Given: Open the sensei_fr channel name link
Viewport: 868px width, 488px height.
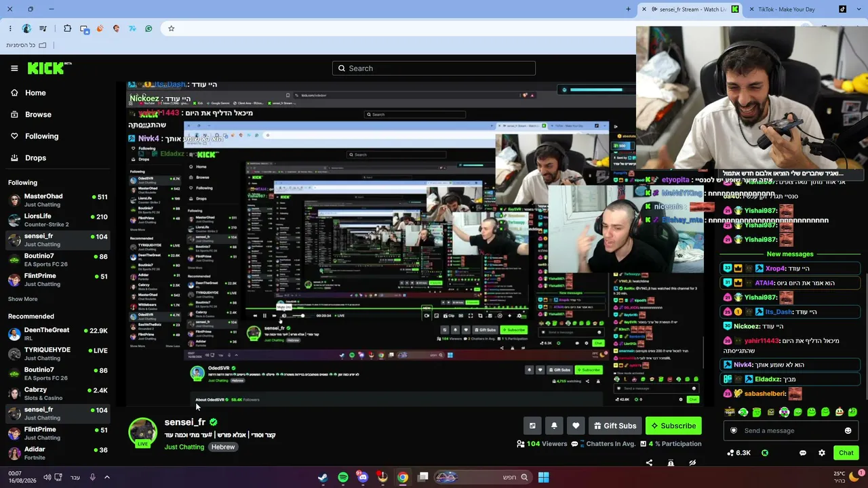Looking at the screenshot, I should click(x=185, y=422).
